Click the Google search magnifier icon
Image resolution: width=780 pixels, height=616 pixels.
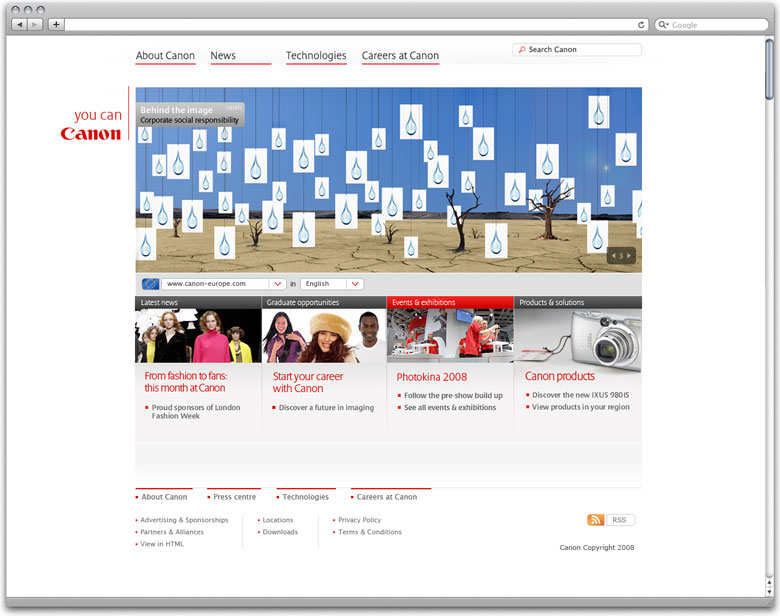pos(663,24)
